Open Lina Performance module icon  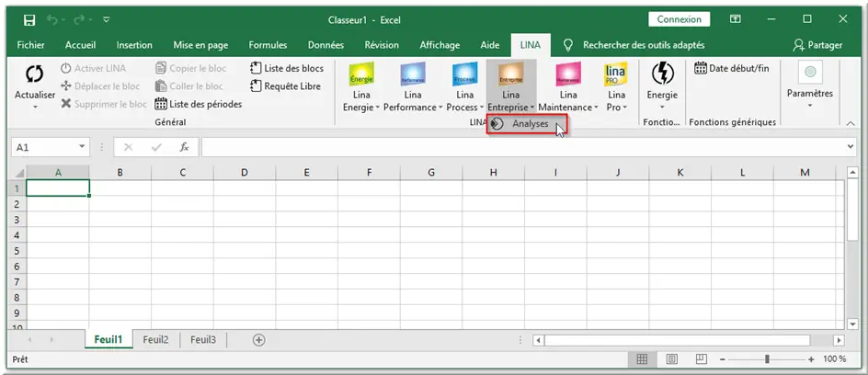[413, 74]
